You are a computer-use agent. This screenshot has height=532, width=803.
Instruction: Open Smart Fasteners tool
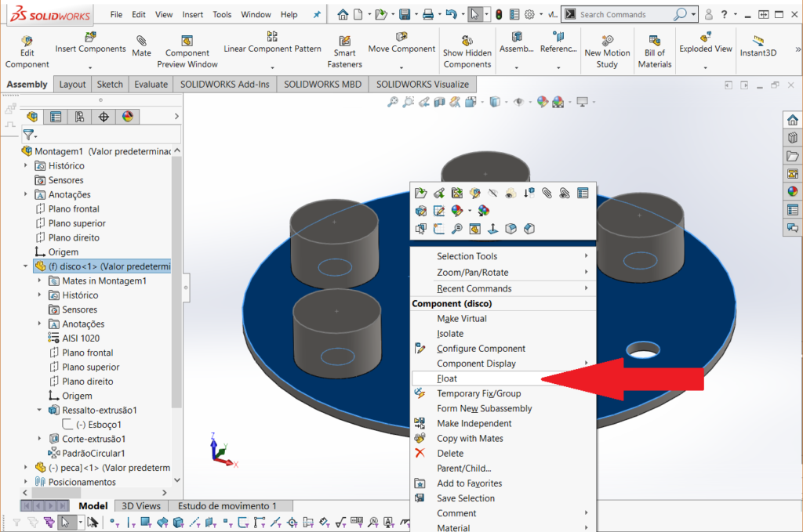tap(344, 52)
